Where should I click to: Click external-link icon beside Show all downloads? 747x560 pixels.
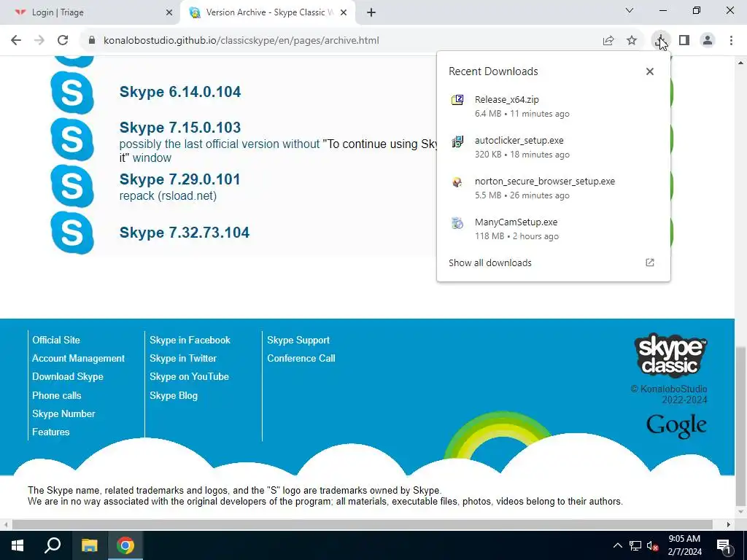tap(650, 262)
